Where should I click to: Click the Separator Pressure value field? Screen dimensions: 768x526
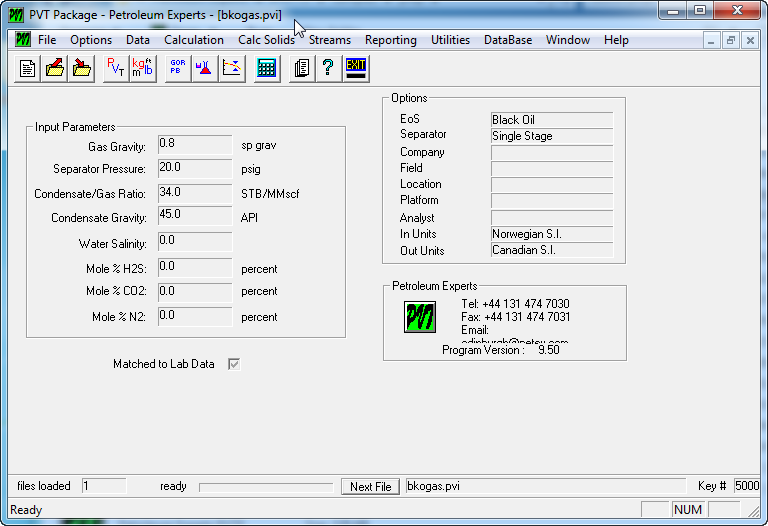pyautogui.click(x=195, y=168)
